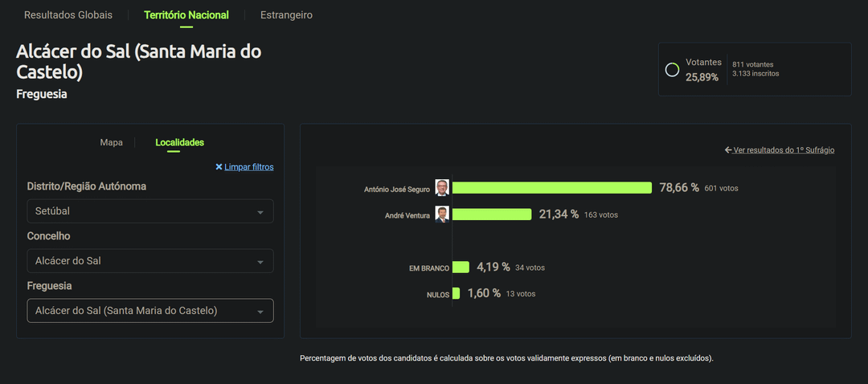Open Ver resultados do 1º Sufrágio link
The height and width of the screenshot is (384, 868).
click(784, 150)
